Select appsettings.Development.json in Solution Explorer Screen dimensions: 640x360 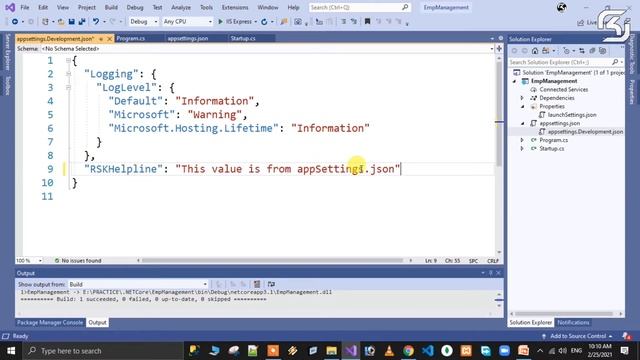click(585, 132)
